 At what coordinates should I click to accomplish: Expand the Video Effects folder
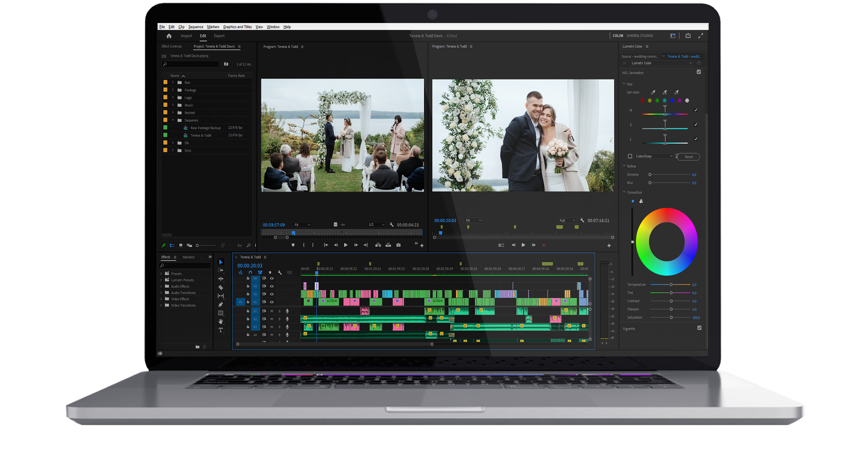[161, 299]
